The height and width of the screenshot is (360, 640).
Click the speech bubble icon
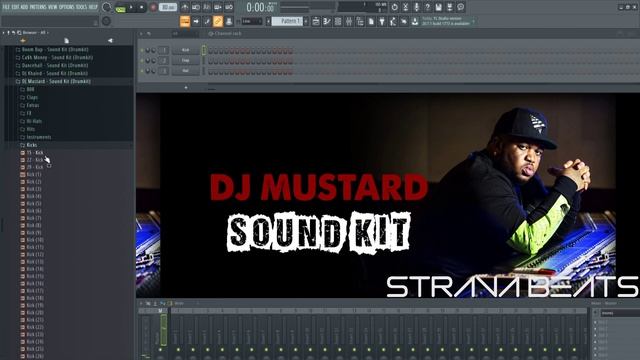tap(460, 7)
